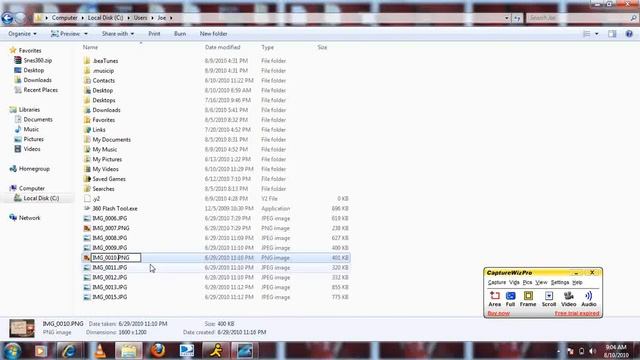Select Downloads in Favorites sidebar
The width and height of the screenshot is (640, 360).
[33, 80]
